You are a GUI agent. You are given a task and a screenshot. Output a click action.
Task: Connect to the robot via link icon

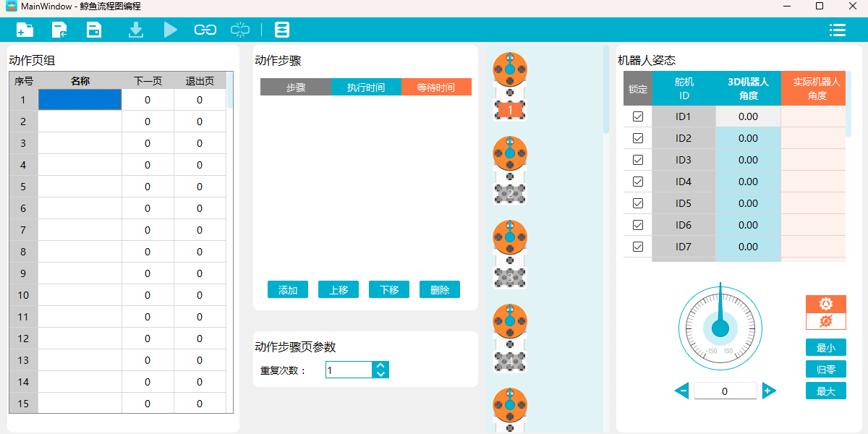coord(205,30)
